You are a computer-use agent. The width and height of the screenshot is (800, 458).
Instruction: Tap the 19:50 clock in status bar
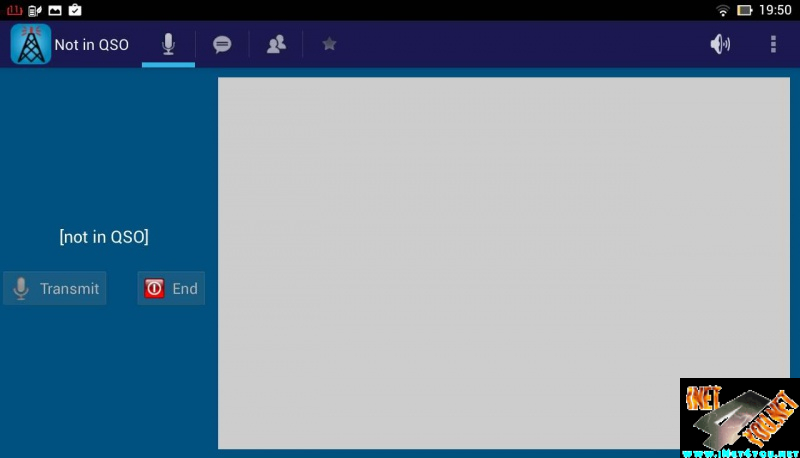coord(775,10)
